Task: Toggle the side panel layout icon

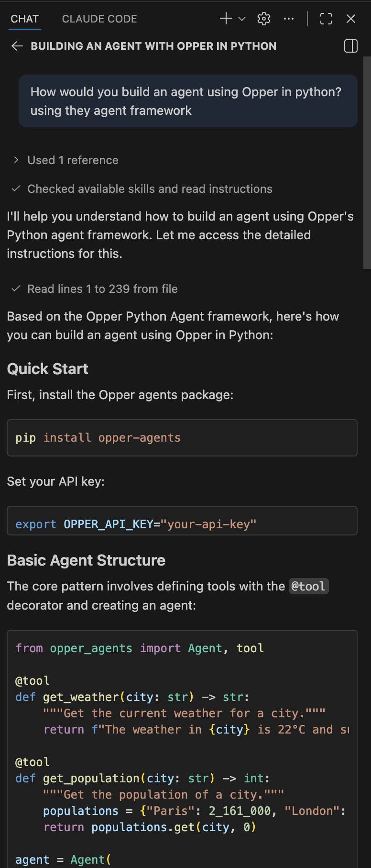Action: pyautogui.click(x=351, y=46)
